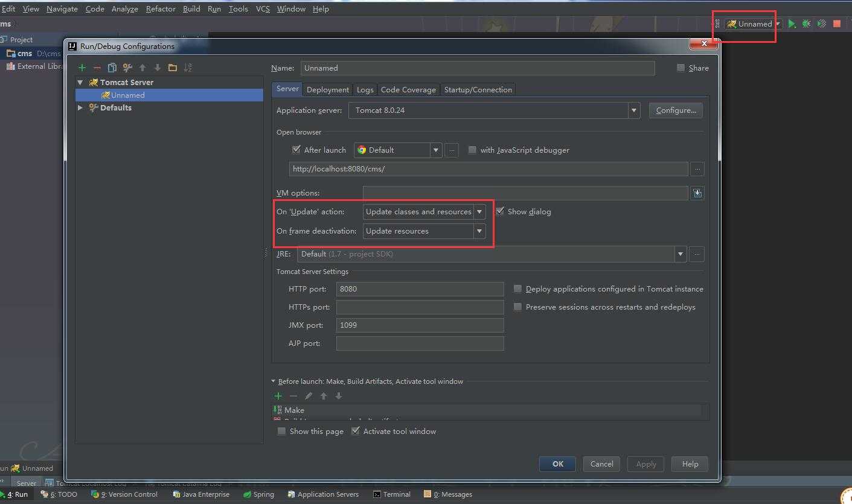Open Version Control tool window

point(124,494)
